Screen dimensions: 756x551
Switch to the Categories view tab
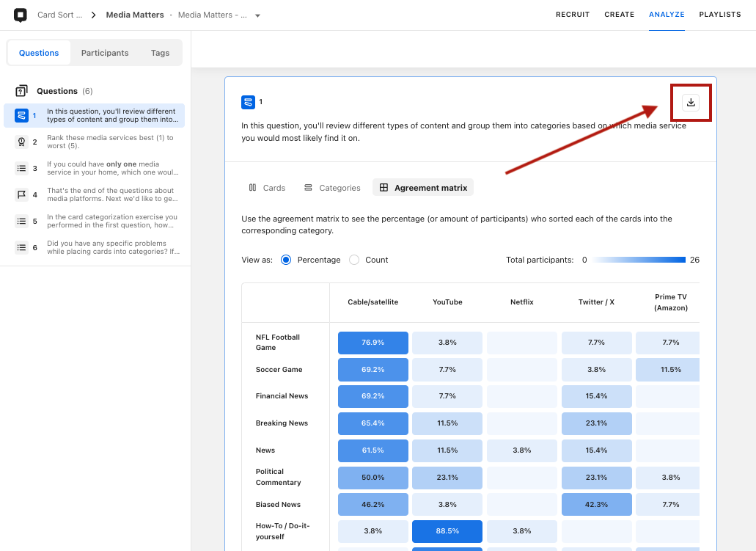[x=332, y=188]
